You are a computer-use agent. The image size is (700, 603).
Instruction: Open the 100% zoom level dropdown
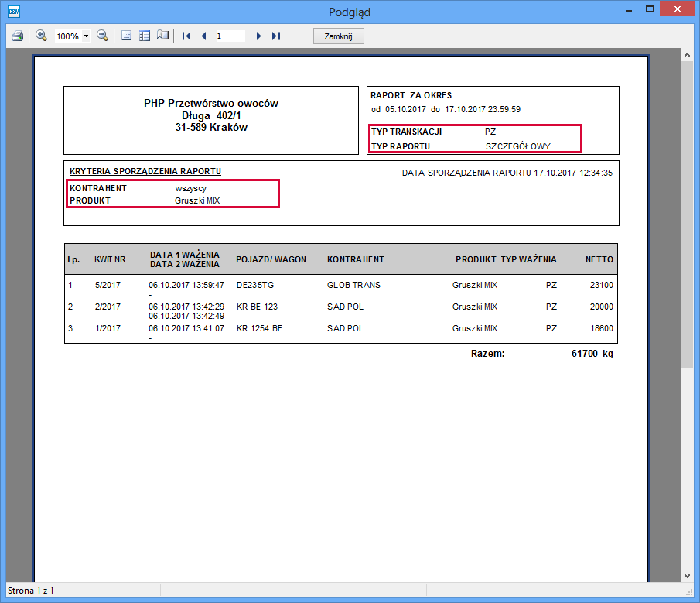click(86, 36)
